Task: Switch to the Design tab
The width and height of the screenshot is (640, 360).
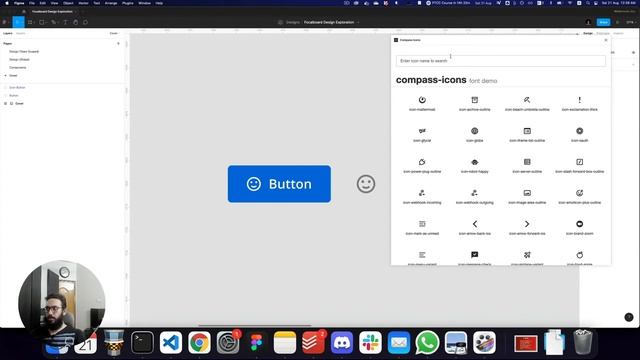Action: pyautogui.click(x=588, y=33)
